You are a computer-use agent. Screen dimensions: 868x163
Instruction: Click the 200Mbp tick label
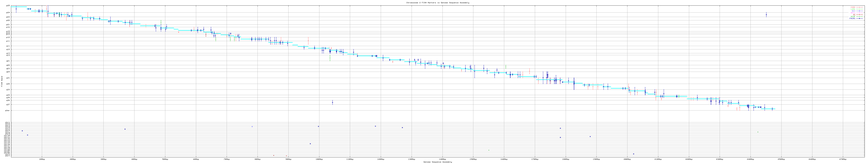point(627,159)
